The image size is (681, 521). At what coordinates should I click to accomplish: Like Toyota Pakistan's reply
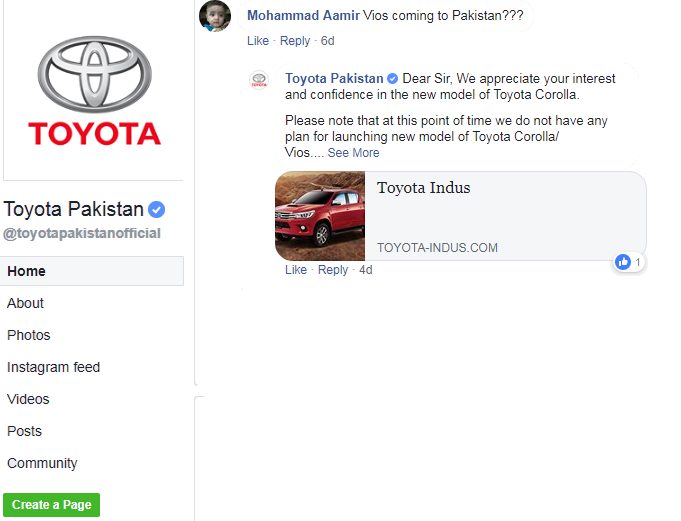(296, 270)
